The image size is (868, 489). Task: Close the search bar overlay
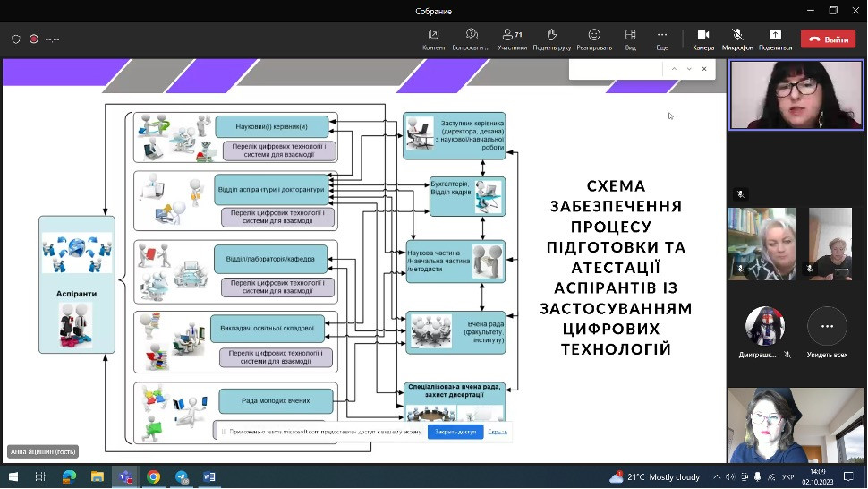point(704,69)
